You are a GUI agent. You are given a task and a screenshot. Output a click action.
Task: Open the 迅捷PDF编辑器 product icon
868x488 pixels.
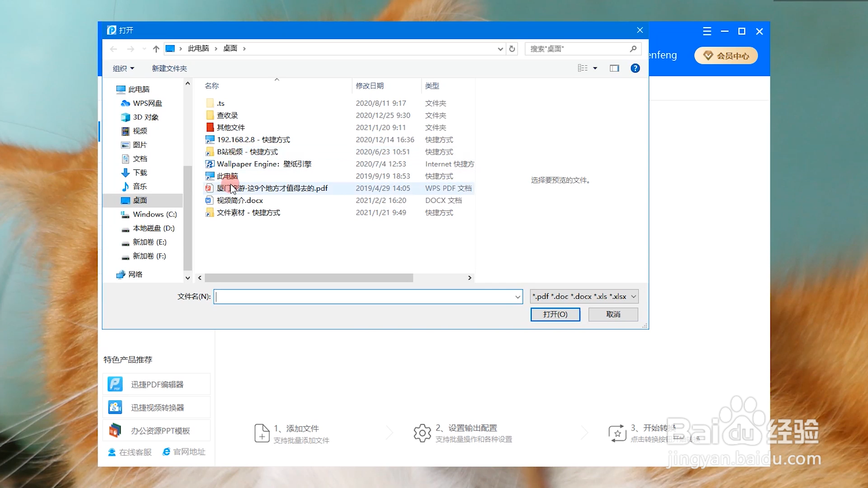115,385
